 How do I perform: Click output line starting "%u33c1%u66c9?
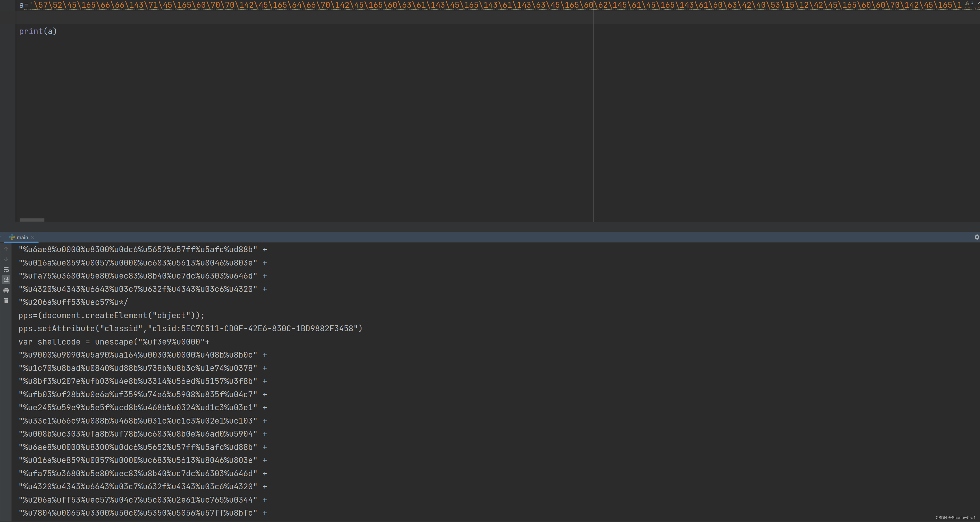143,421
